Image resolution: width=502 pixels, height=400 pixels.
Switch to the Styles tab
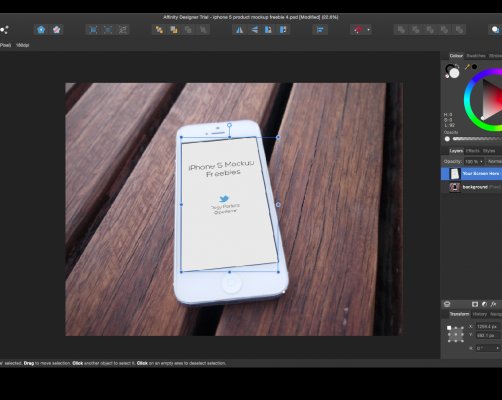point(489,151)
